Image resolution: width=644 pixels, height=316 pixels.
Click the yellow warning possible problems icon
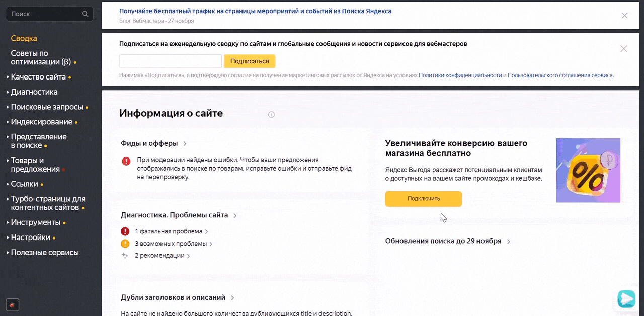(125, 244)
